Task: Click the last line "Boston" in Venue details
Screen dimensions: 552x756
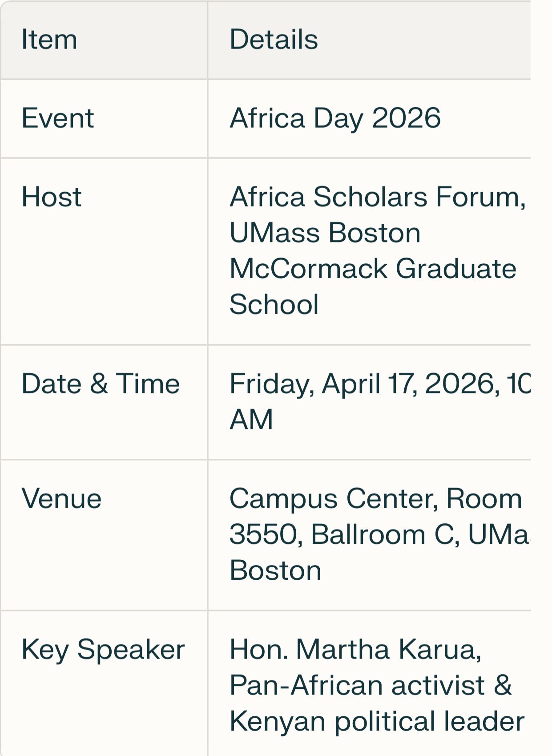Action: coord(275,570)
